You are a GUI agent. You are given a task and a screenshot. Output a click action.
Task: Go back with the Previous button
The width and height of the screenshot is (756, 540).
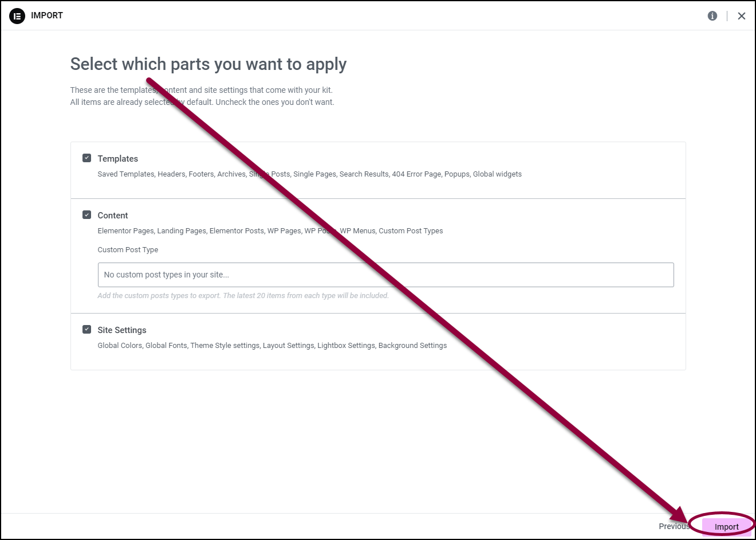(x=674, y=526)
